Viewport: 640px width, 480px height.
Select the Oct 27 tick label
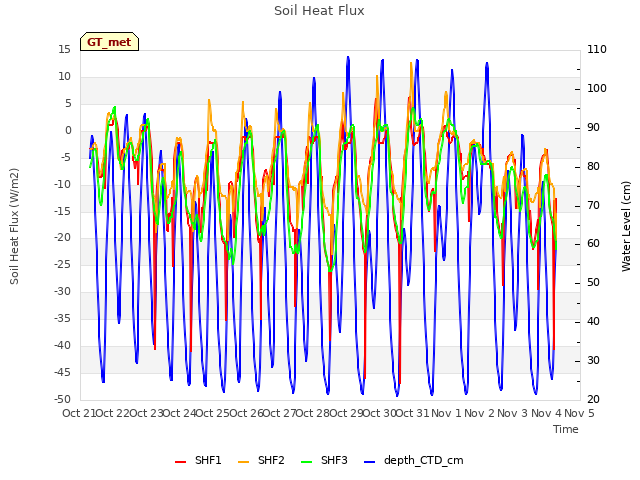click(x=280, y=413)
